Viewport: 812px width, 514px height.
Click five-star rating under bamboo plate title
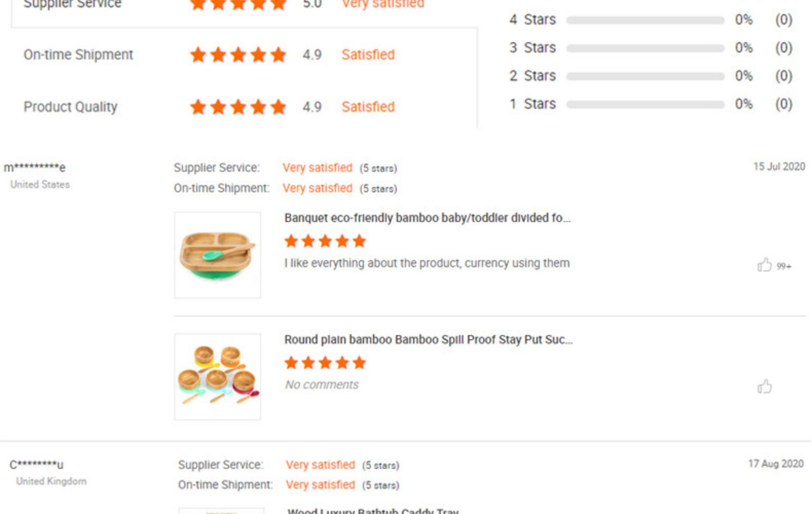click(x=325, y=241)
